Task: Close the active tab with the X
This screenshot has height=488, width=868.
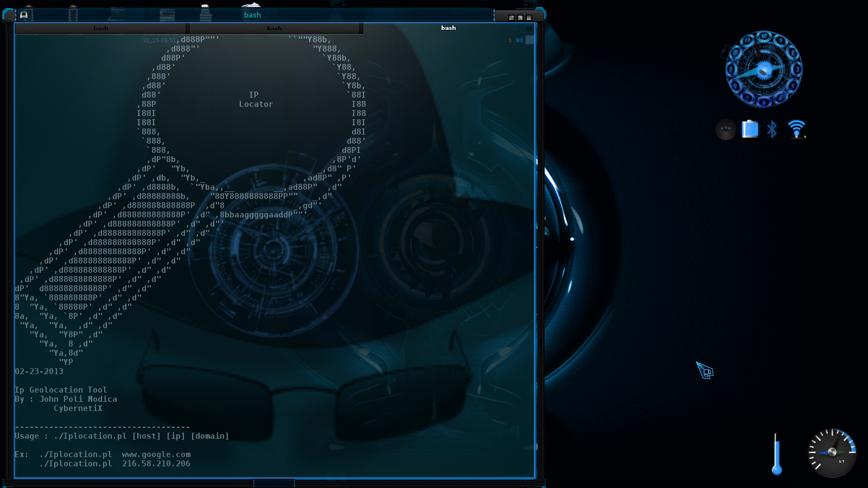Action: [529, 29]
